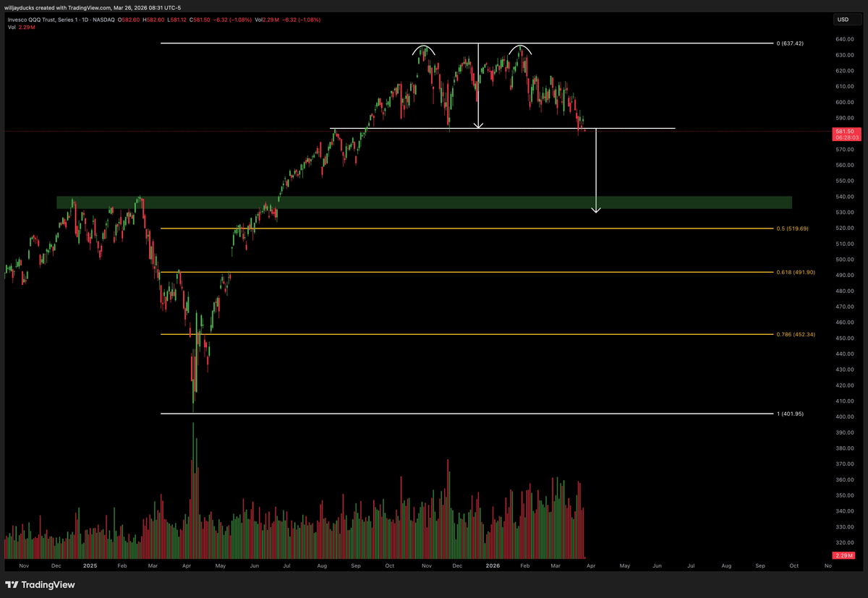868x598 pixels.
Task: Select the Fibonacci label 0.786 (452.34)
Action: (x=796, y=335)
